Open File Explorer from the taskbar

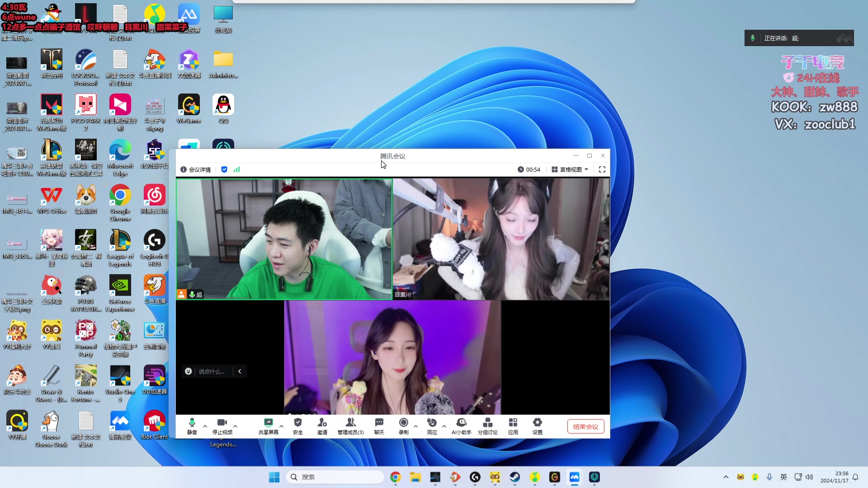coord(415,477)
